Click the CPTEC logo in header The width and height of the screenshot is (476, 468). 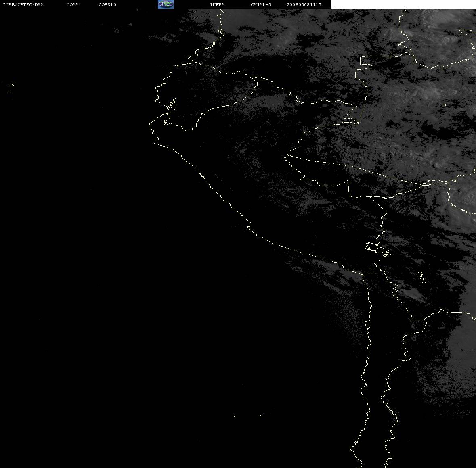(166, 4)
